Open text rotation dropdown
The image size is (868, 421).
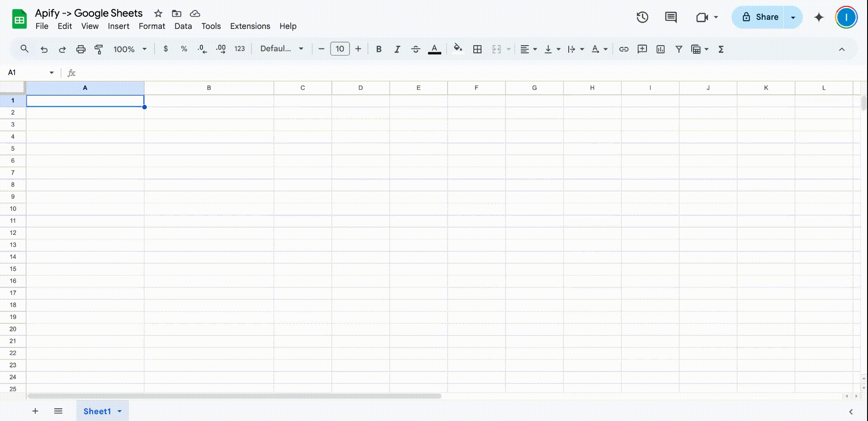point(599,49)
